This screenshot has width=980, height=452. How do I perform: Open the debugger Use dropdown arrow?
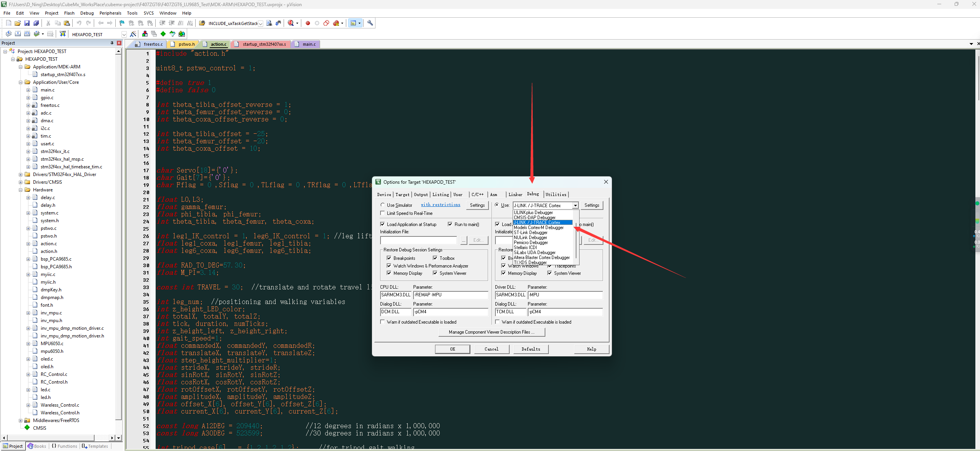click(x=575, y=206)
